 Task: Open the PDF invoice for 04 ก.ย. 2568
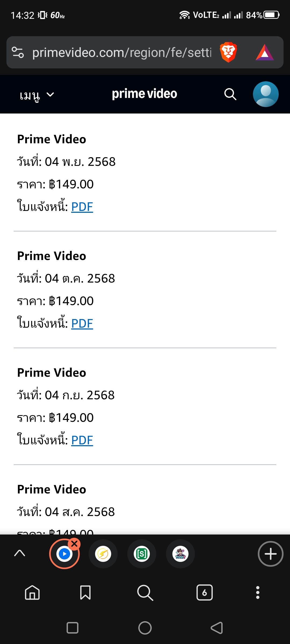click(x=82, y=440)
